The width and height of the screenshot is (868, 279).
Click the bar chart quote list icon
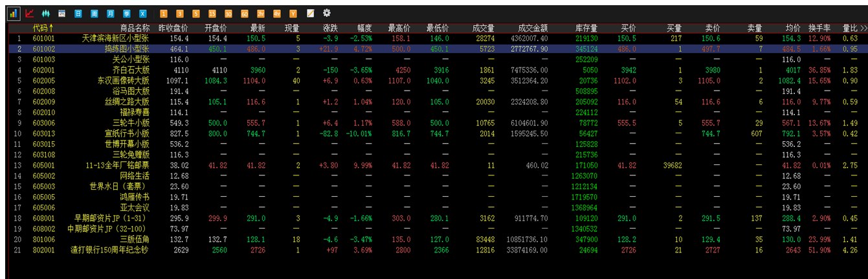tap(13, 13)
